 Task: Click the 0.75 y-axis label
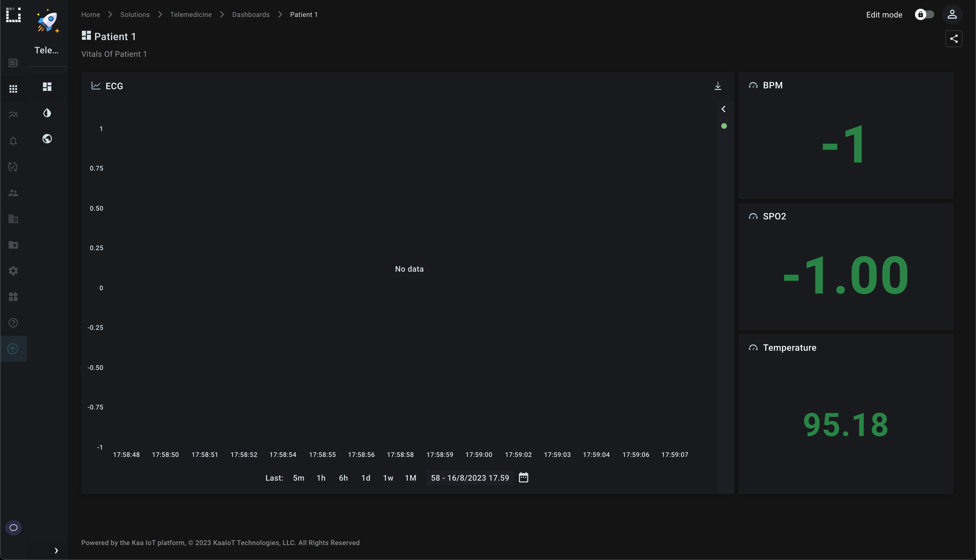(97, 168)
